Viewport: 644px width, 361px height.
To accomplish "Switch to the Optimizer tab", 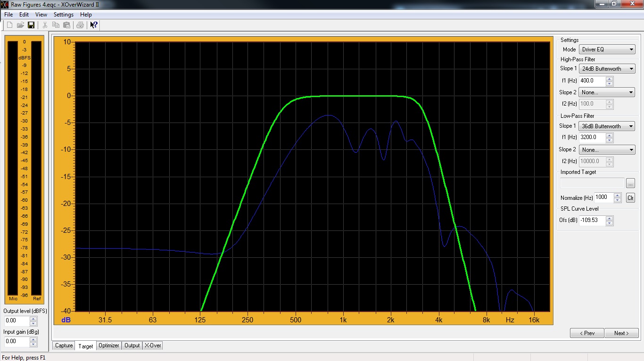I will pyautogui.click(x=109, y=345).
